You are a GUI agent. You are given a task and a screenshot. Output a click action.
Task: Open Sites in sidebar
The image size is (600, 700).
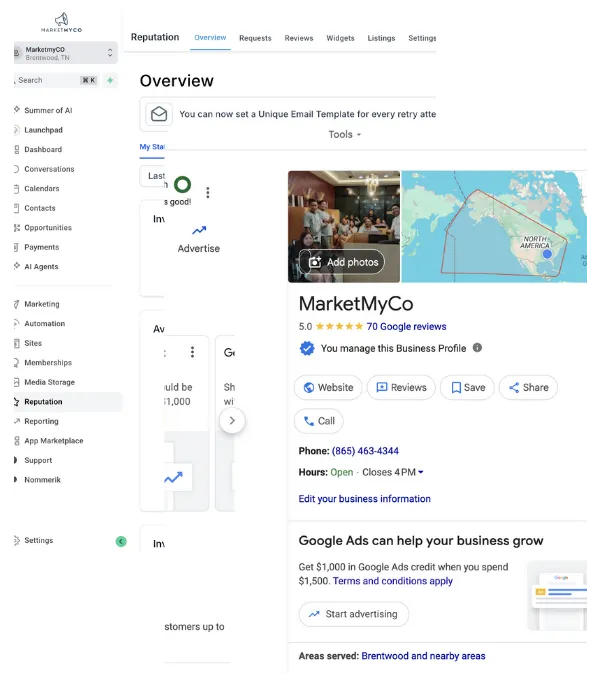33,343
